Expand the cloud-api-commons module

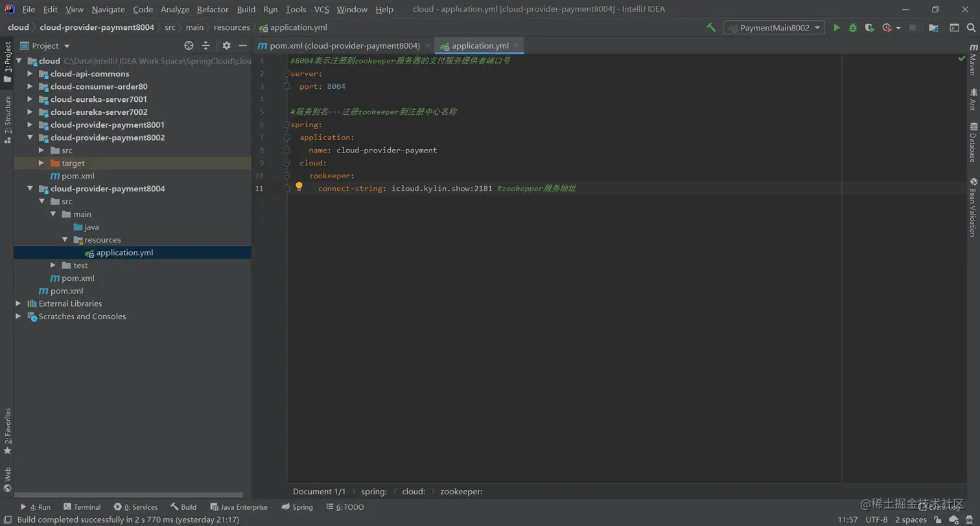point(30,74)
